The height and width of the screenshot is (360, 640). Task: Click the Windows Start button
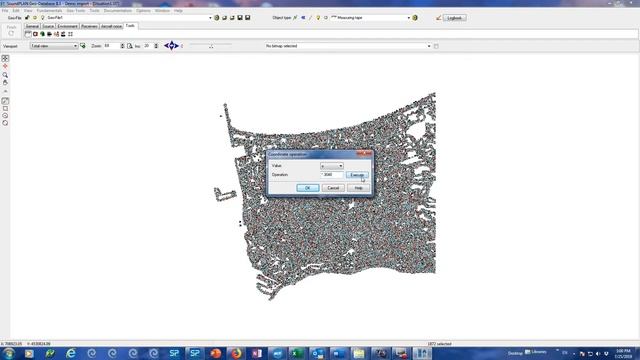(9, 353)
